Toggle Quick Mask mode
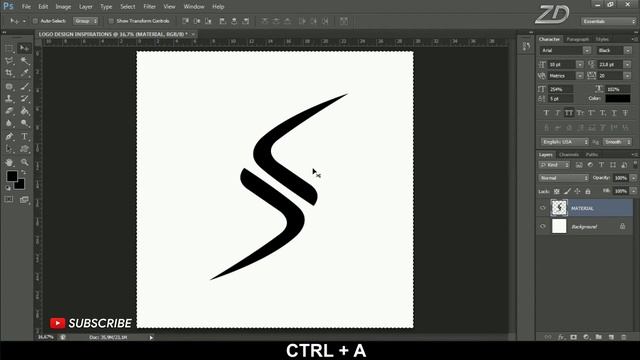 (9, 200)
